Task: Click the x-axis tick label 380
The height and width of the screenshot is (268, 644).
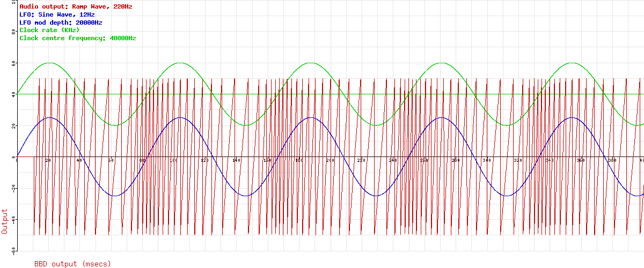Action: tap(612, 160)
